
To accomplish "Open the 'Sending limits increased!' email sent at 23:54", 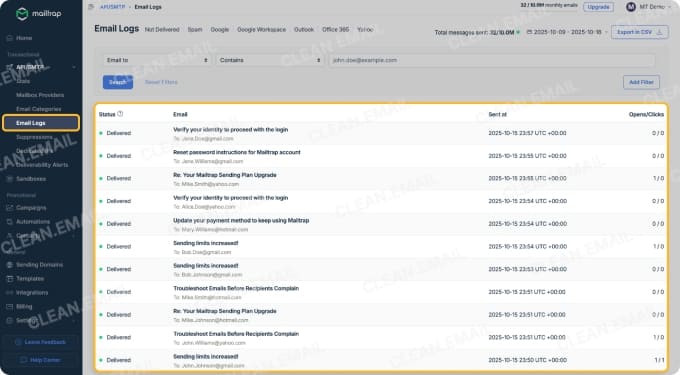I will pos(206,243).
